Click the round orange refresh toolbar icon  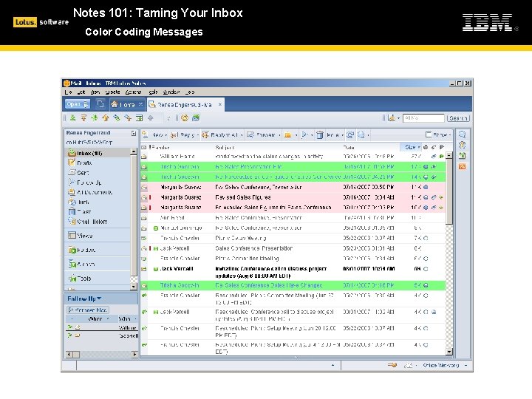(185, 117)
